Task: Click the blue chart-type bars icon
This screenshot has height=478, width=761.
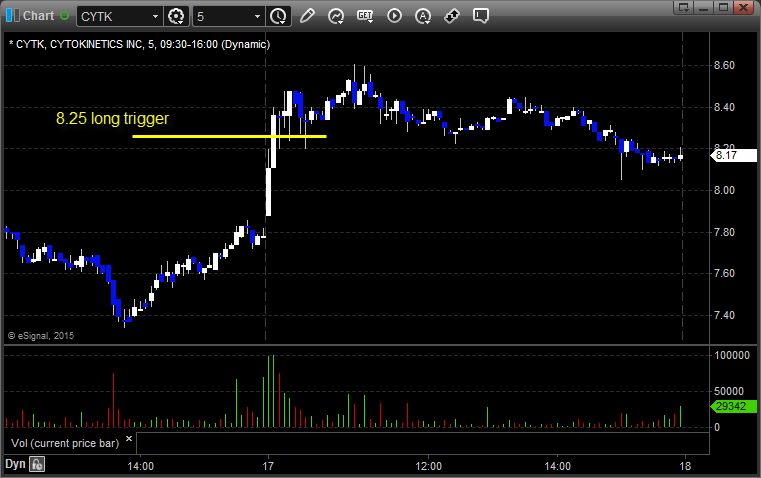Action: click(13, 16)
